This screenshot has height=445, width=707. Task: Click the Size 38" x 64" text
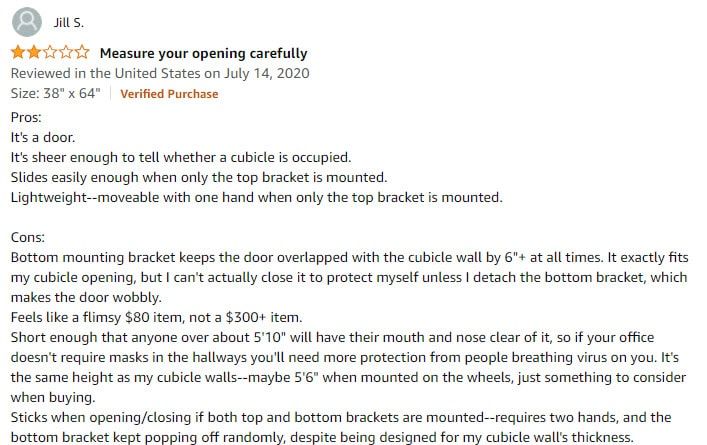tap(55, 93)
